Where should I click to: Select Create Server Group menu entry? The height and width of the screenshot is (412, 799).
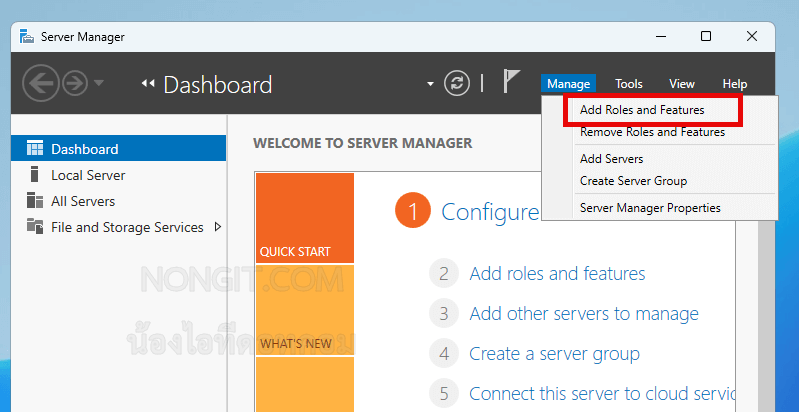pos(633,181)
